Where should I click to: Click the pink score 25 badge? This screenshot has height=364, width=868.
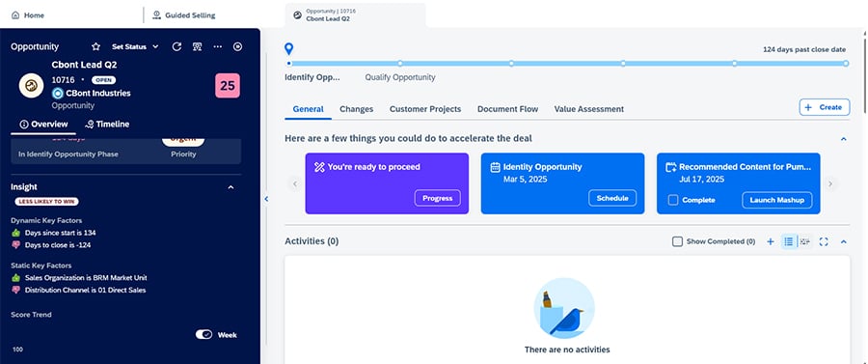[228, 85]
